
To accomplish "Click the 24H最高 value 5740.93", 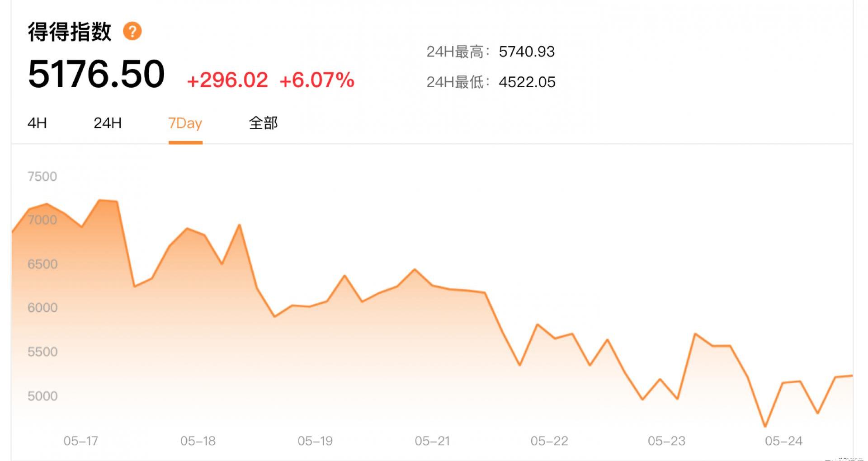I will 527,52.
